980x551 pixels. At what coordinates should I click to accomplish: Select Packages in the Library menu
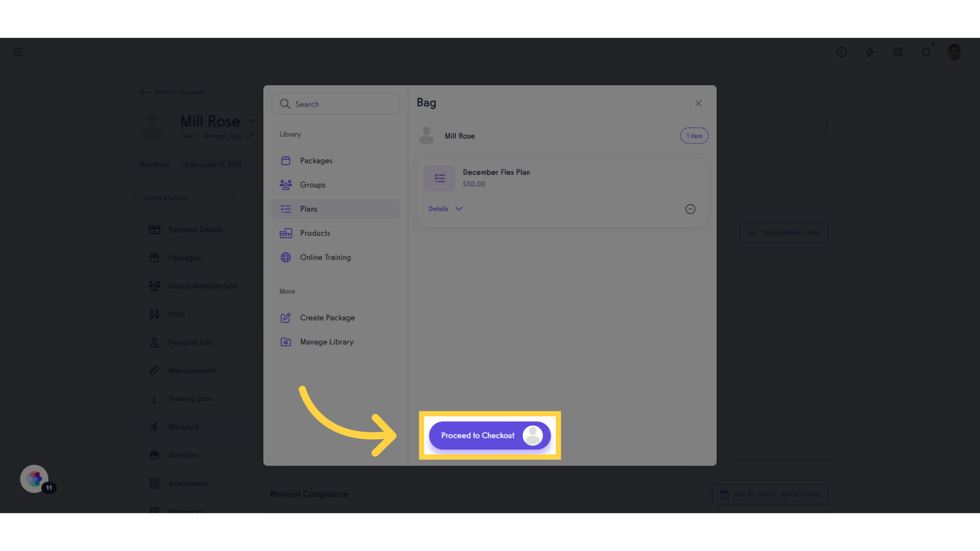point(335,161)
